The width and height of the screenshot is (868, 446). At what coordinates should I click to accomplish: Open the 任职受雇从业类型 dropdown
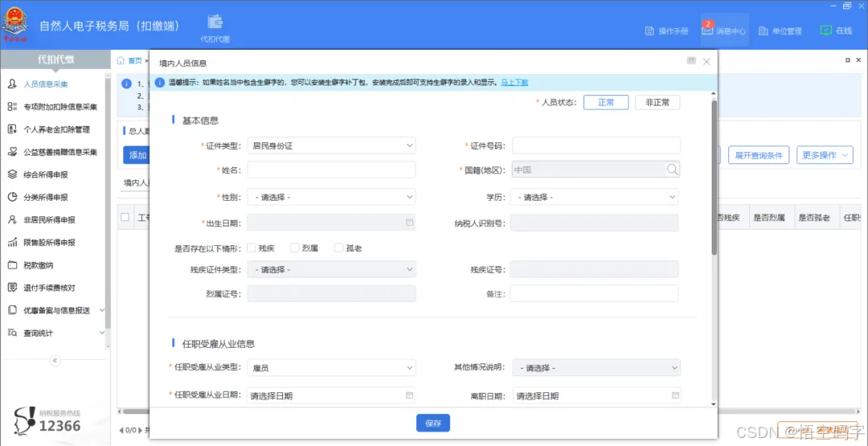click(331, 367)
